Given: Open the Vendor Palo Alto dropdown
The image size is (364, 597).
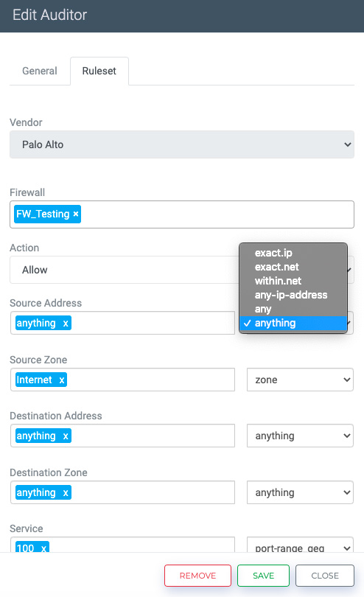Looking at the screenshot, I should pos(182,144).
